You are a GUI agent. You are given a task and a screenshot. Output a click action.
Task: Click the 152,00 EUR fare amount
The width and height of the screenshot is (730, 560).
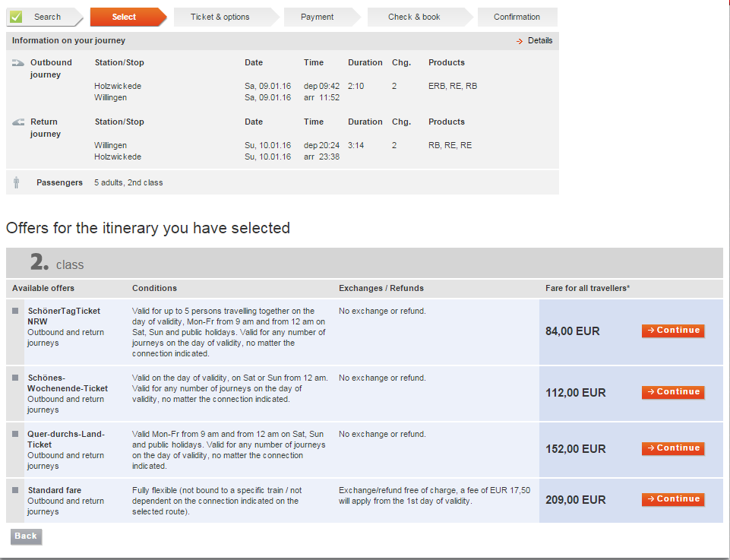point(576,449)
